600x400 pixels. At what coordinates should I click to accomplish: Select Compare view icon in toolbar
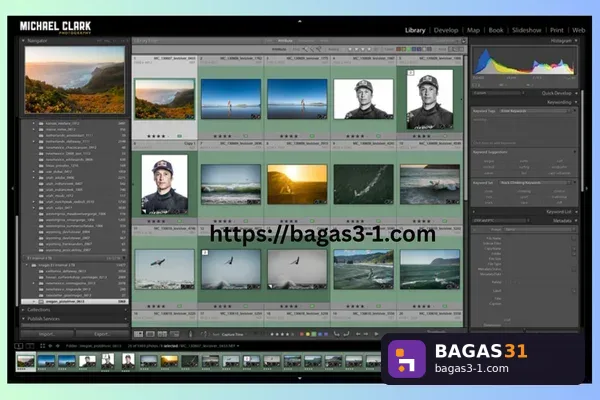(162, 334)
